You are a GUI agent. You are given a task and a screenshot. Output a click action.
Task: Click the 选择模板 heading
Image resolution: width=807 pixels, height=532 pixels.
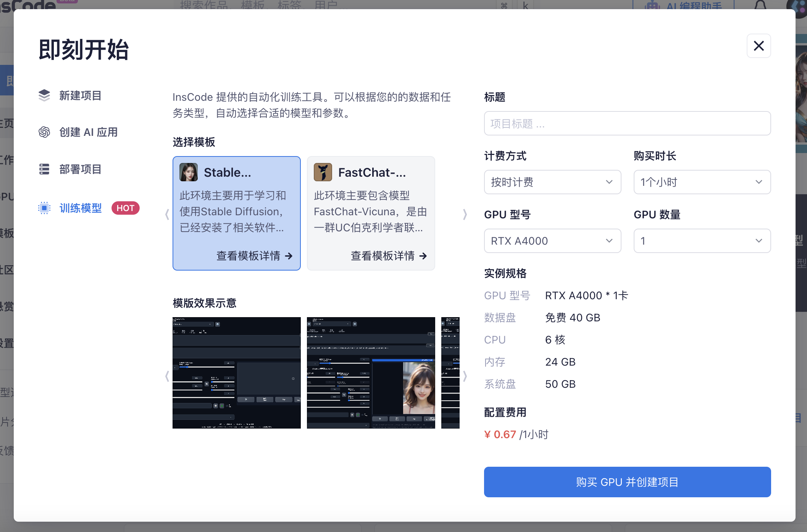pos(194,142)
